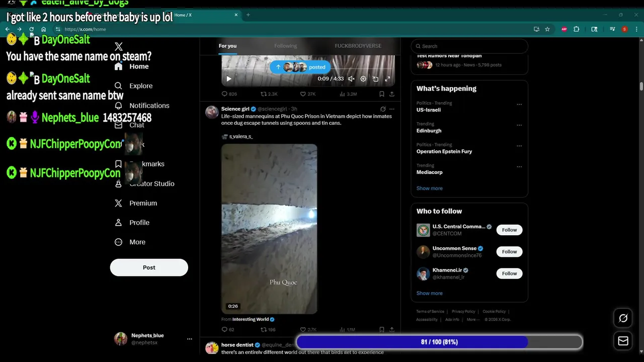644x362 pixels.
Task: Open the Edinburgh trending topic
Action: point(429,131)
